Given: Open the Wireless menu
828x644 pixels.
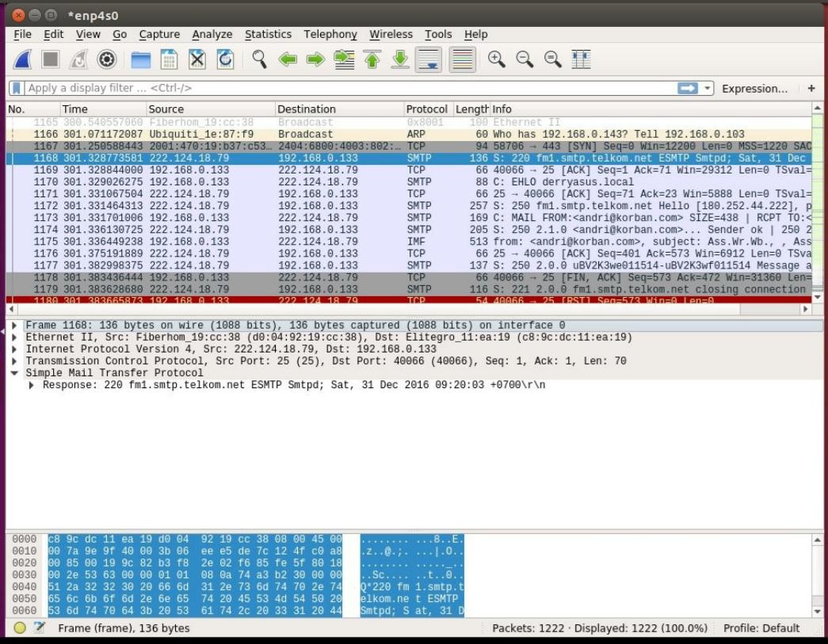Looking at the screenshot, I should pos(391,34).
